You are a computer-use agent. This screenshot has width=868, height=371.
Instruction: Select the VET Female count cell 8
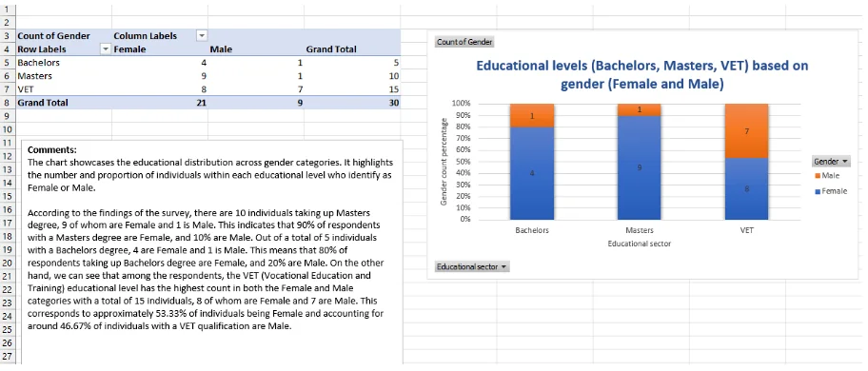click(x=160, y=89)
